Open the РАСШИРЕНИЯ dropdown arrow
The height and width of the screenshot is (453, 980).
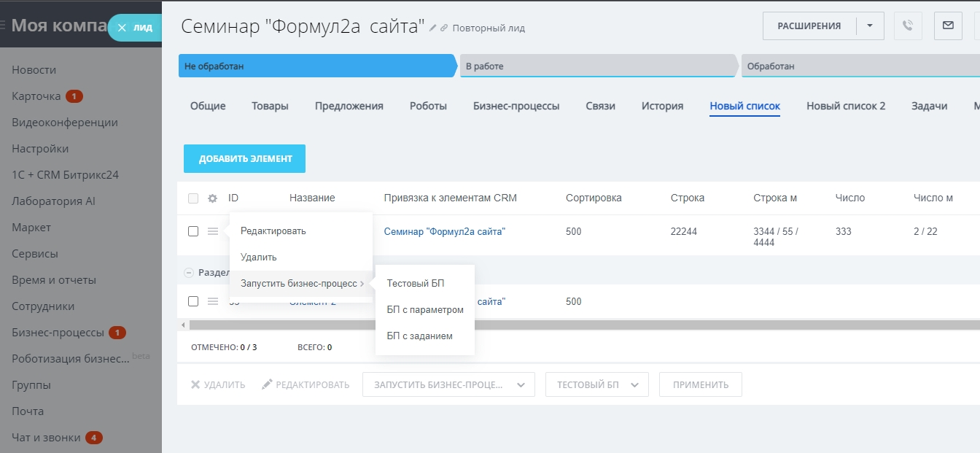pos(870,26)
